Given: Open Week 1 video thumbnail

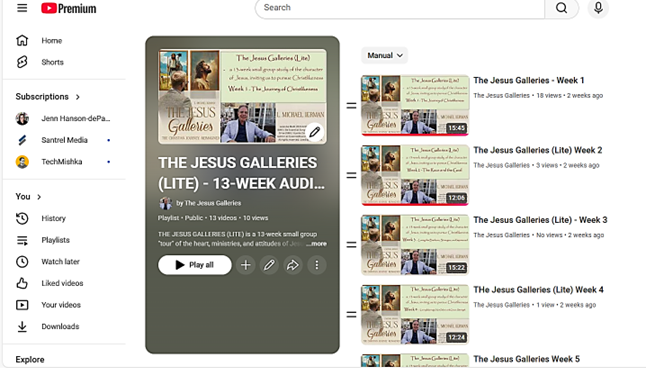Looking at the screenshot, I should click(x=415, y=105).
